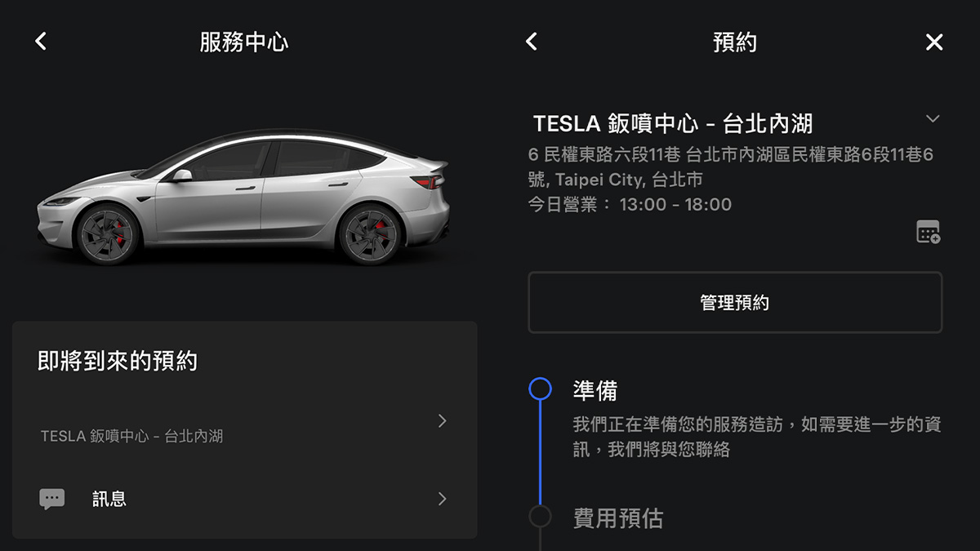Viewport: 980px width, 551px height.
Task: Open the 訊息 chat bubble icon
Action: coord(52,499)
